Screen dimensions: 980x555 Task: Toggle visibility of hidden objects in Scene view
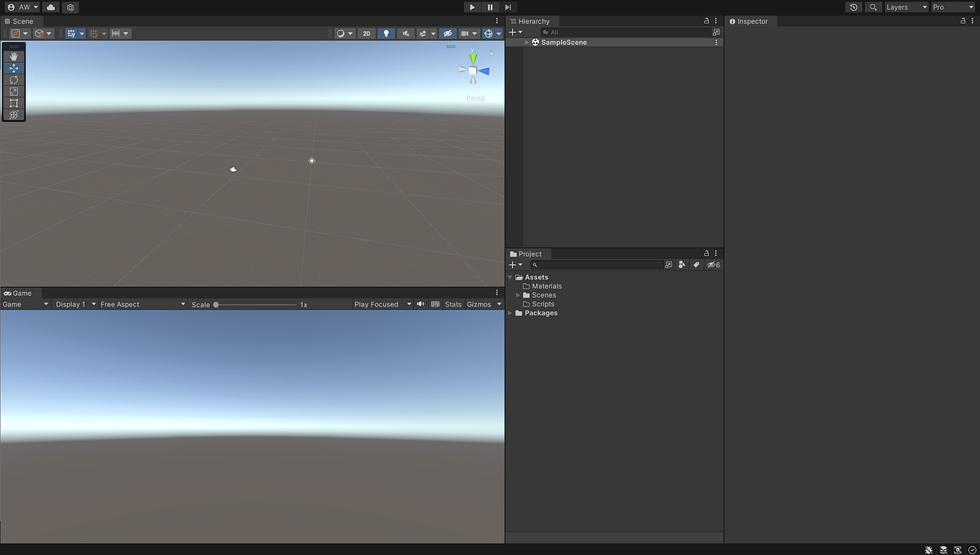[x=447, y=34]
